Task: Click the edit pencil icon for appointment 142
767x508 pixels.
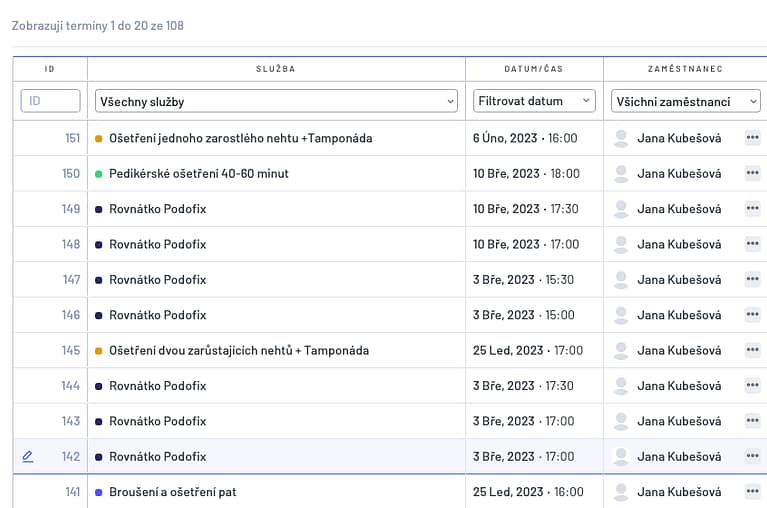Action: click(28, 456)
